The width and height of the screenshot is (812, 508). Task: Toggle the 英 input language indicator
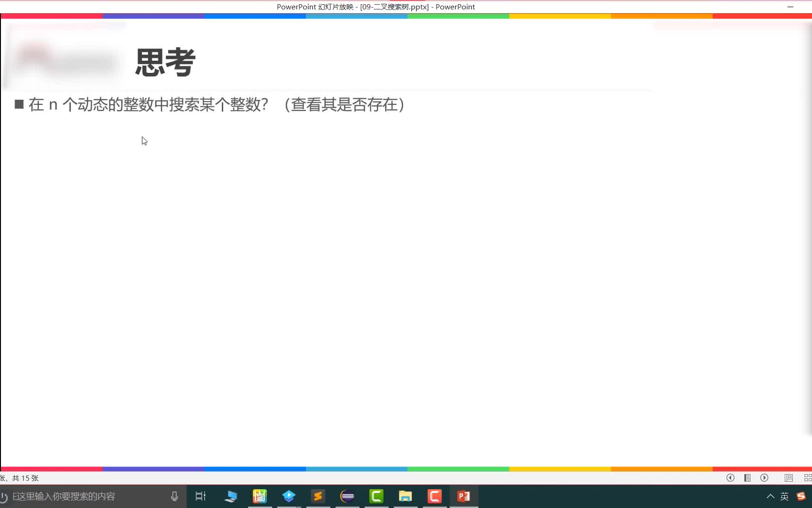(x=784, y=496)
